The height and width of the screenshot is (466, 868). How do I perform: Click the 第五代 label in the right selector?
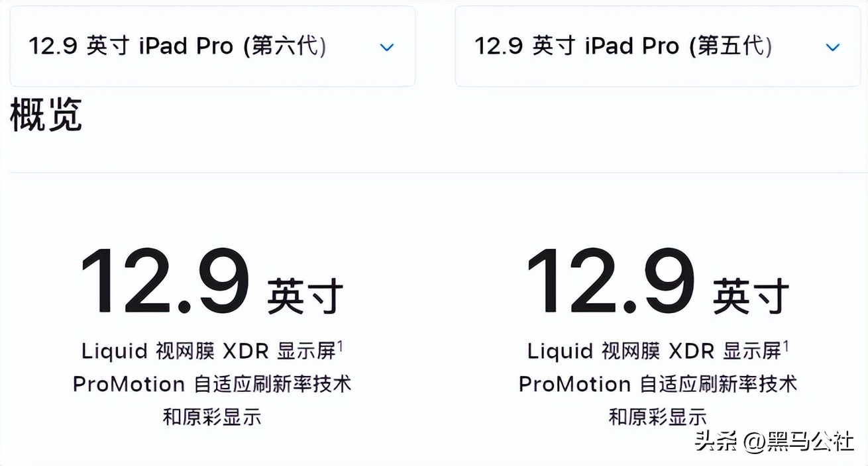point(730,46)
